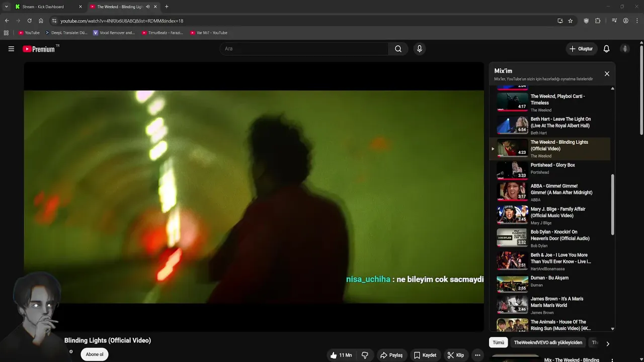This screenshot has width=644, height=362.
Task: Reload the current page
Action: pos(29,21)
